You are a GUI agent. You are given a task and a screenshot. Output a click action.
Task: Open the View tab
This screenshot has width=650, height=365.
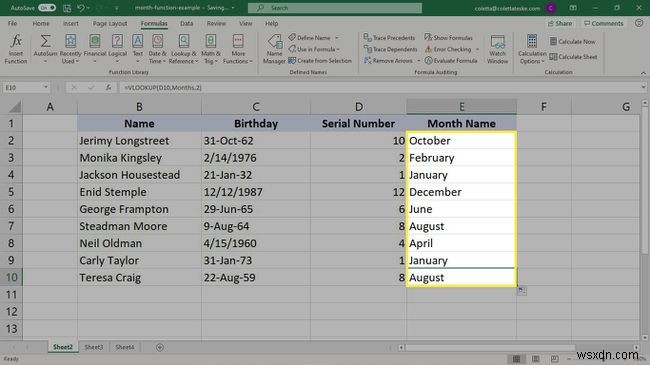coord(245,24)
